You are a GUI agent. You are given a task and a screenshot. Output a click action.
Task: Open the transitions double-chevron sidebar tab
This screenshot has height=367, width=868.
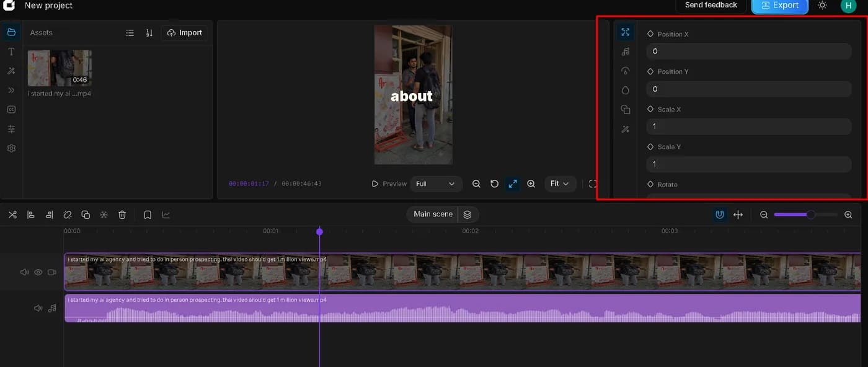11,91
